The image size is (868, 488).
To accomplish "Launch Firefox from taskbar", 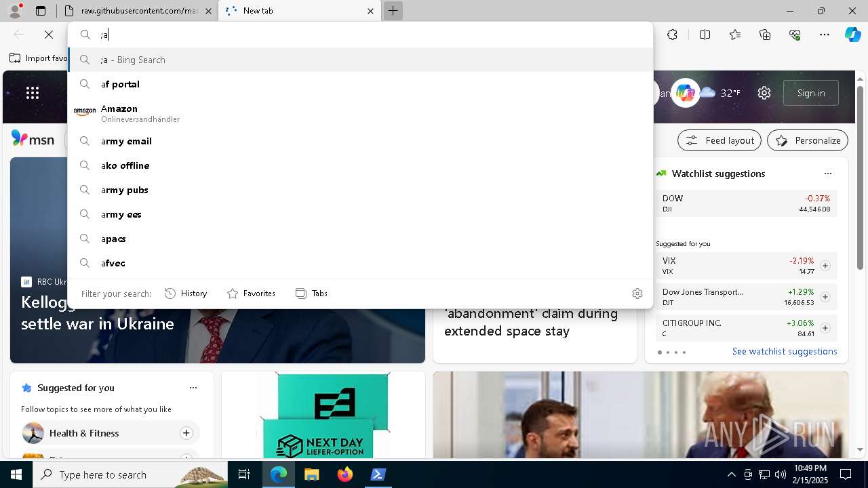I will [344, 474].
